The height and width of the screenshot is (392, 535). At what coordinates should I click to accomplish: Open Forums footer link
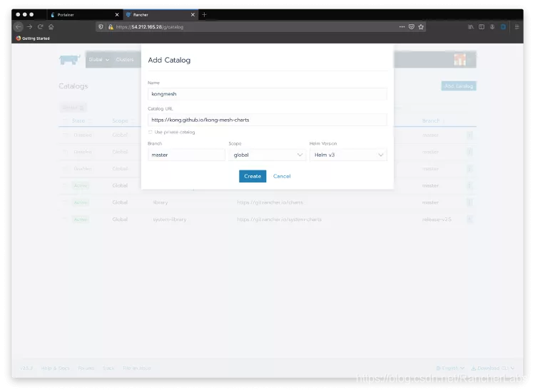point(86,368)
